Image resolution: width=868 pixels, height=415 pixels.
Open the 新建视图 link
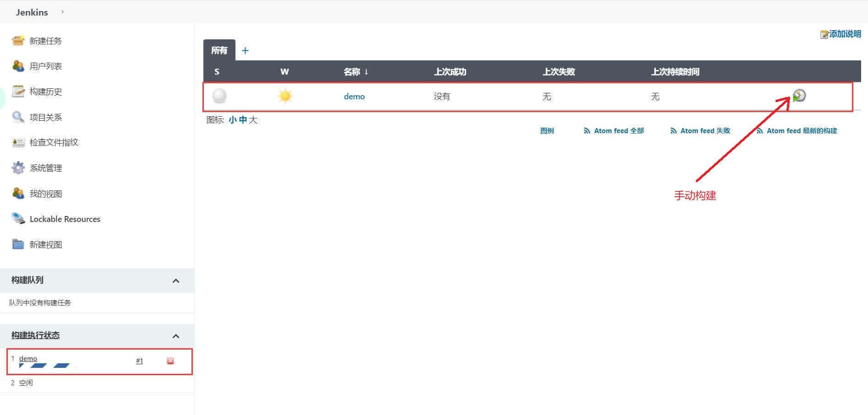tap(45, 244)
